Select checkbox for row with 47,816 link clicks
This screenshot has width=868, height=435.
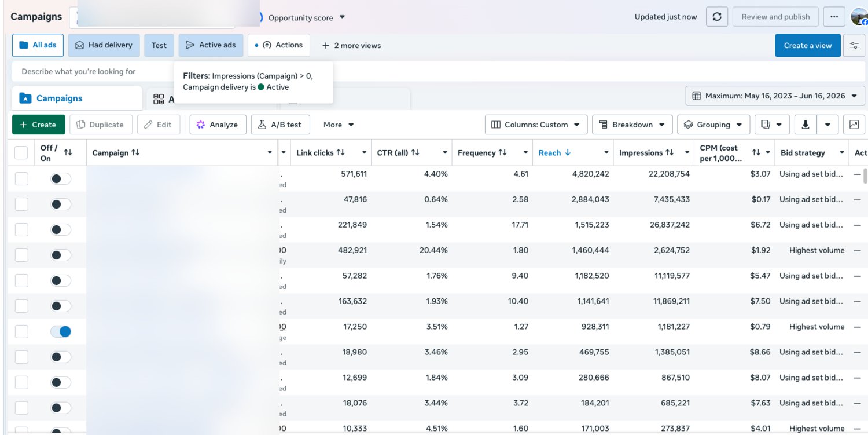(21, 204)
